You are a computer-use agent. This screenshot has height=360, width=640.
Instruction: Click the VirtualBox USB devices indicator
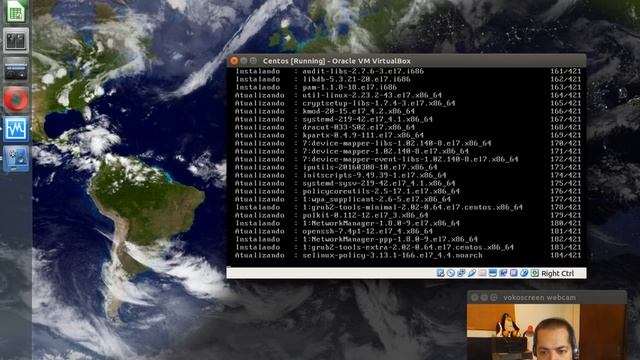coord(472,273)
